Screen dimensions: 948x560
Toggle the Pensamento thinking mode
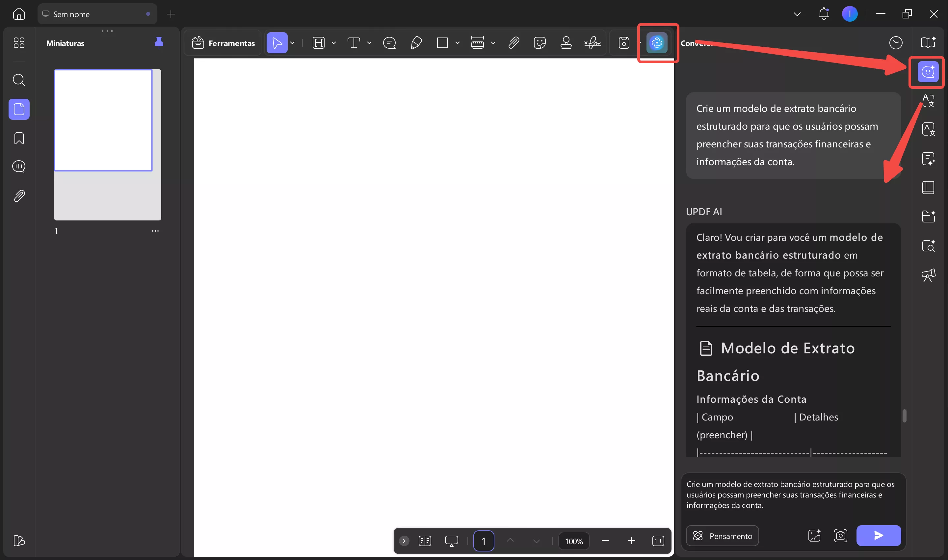722,536
